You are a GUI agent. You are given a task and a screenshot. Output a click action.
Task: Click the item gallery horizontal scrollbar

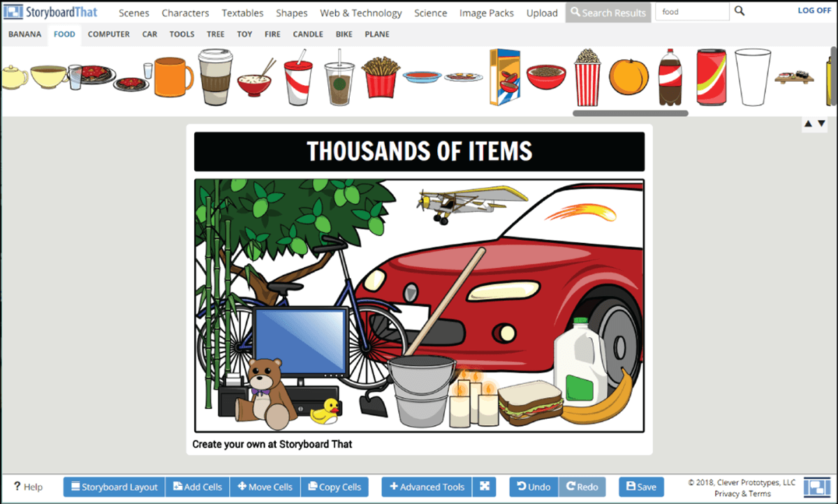coord(630,113)
